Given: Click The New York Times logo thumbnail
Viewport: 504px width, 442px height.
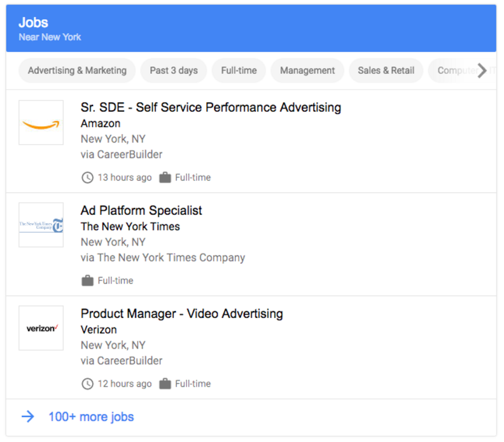Looking at the screenshot, I should coord(41,225).
